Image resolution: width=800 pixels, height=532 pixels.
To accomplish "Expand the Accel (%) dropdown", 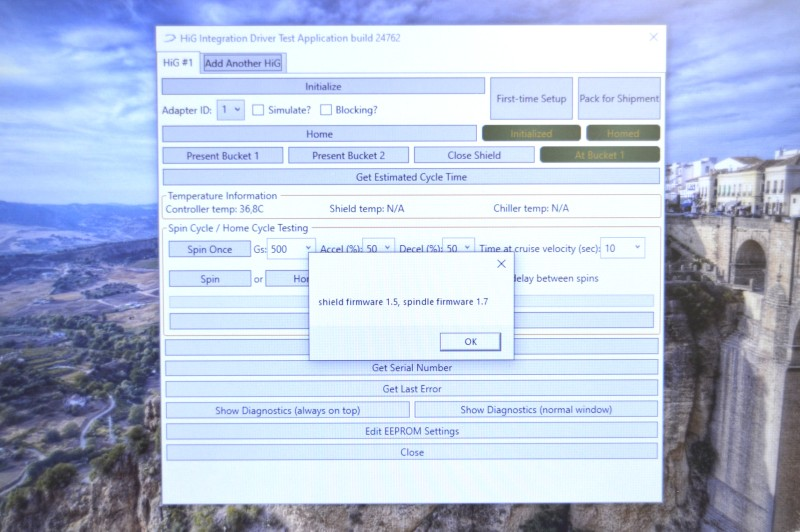I will (x=386, y=248).
